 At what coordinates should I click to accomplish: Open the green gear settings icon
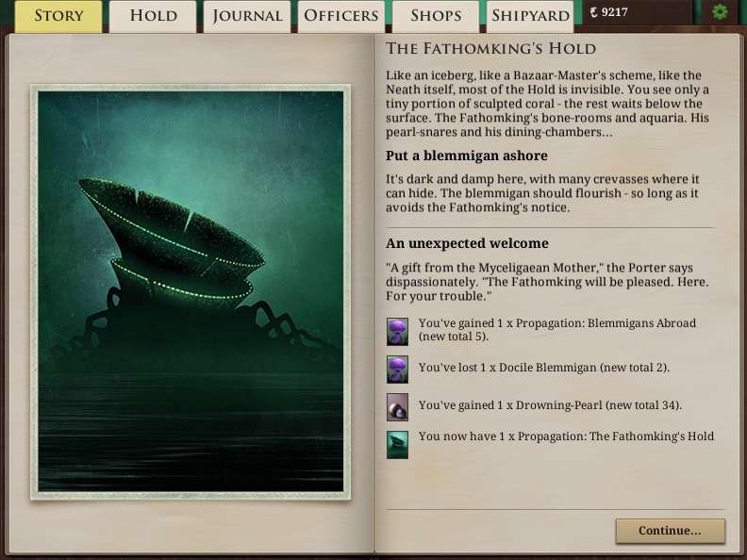coord(720,11)
